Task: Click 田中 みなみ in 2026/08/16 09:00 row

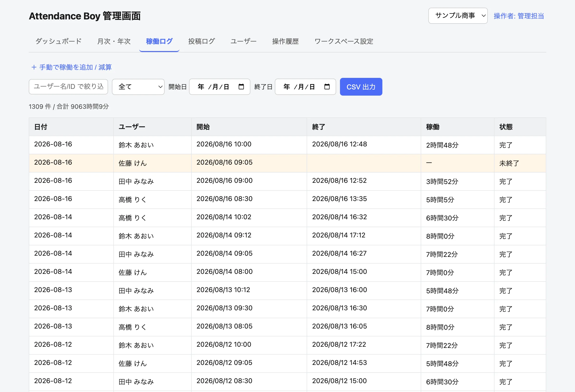Action: [x=136, y=181]
